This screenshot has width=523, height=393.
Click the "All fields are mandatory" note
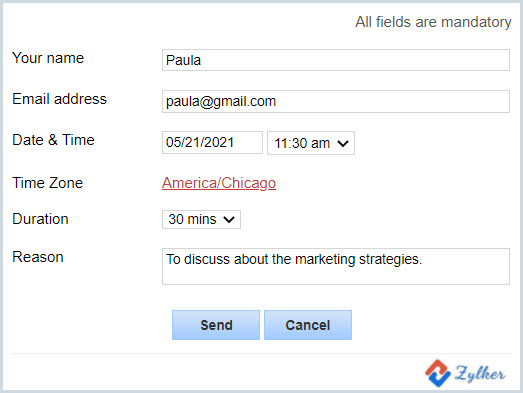pyautogui.click(x=433, y=22)
